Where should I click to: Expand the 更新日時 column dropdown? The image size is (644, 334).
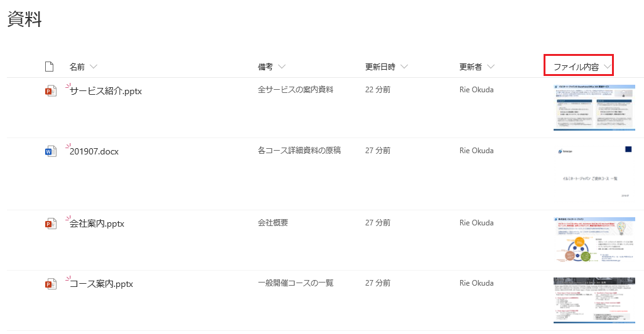click(404, 67)
